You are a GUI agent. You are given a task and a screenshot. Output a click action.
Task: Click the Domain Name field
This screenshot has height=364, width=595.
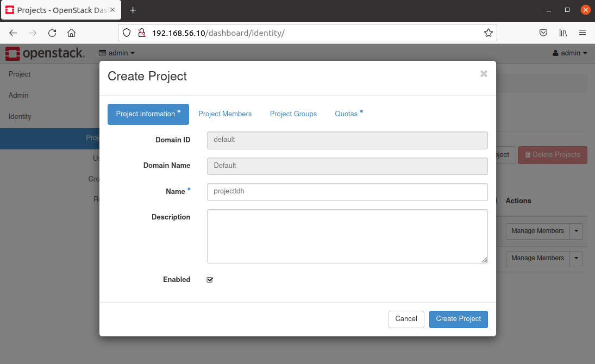click(347, 166)
